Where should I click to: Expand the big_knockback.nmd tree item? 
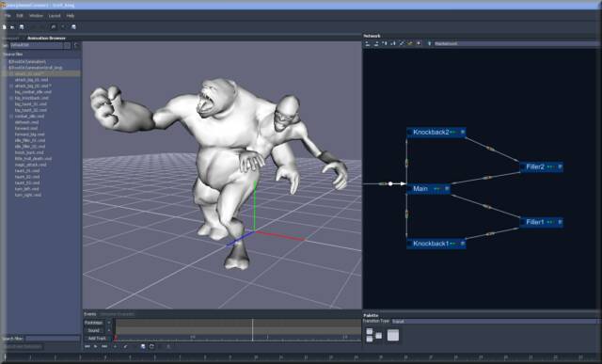pos(11,99)
